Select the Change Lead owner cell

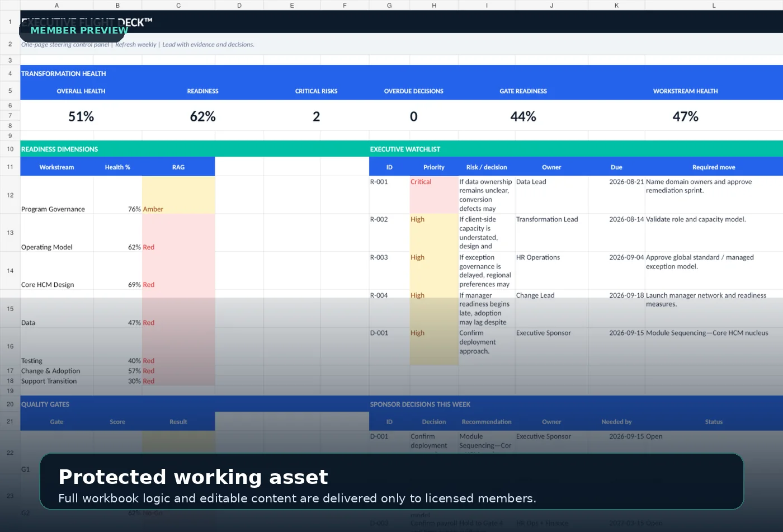[551, 309]
